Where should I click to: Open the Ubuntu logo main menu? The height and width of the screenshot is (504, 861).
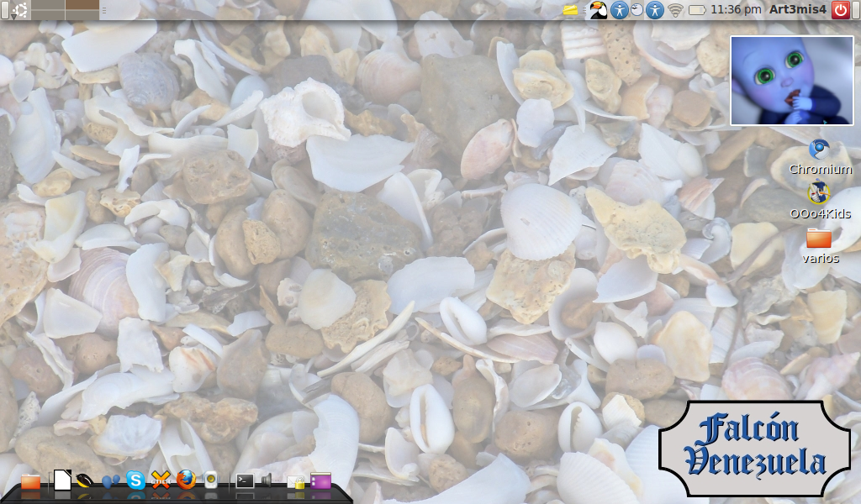click(19, 10)
